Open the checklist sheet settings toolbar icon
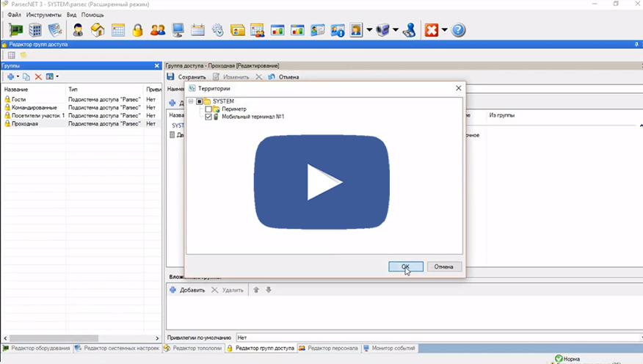 tap(55, 30)
